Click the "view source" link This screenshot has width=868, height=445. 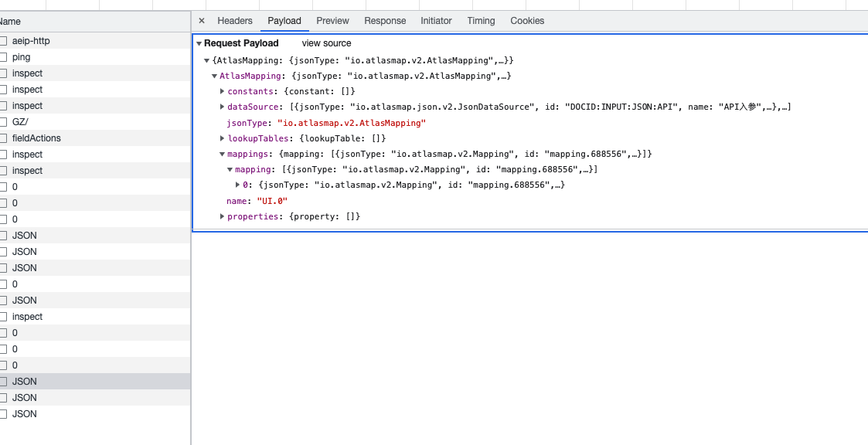[326, 42]
